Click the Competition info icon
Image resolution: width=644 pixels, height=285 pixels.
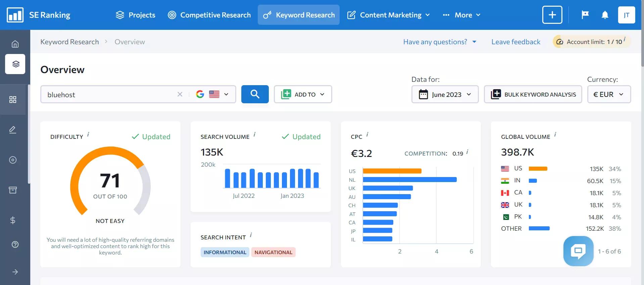pos(467,152)
